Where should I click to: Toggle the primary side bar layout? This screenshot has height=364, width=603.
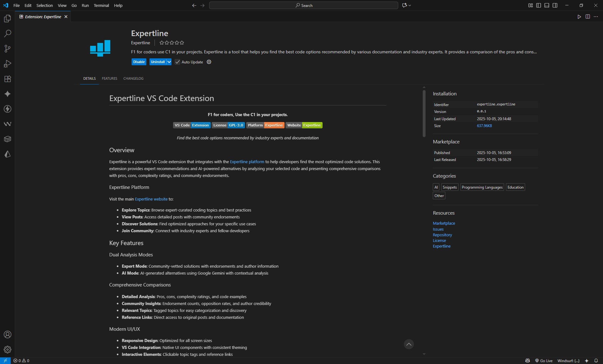click(x=539, y=5)
